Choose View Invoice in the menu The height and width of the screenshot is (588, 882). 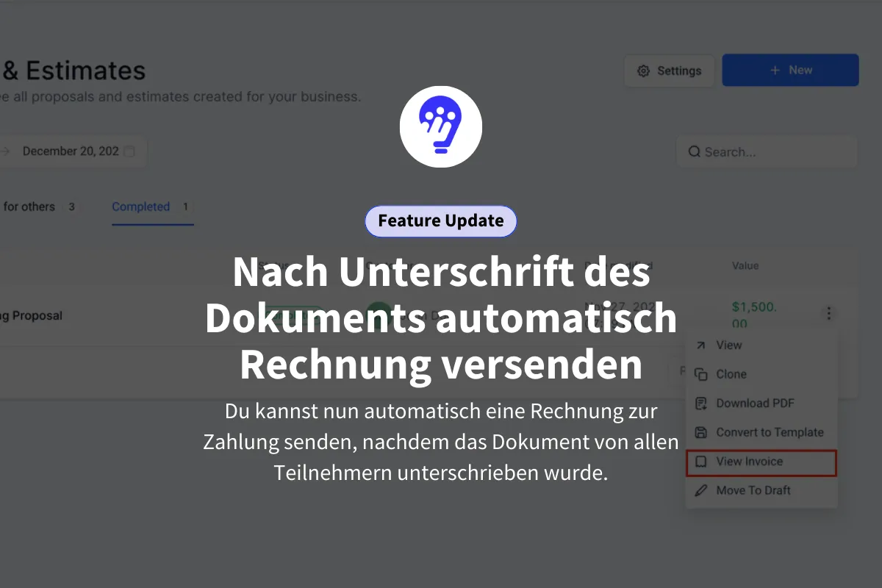tap(761, 462)
